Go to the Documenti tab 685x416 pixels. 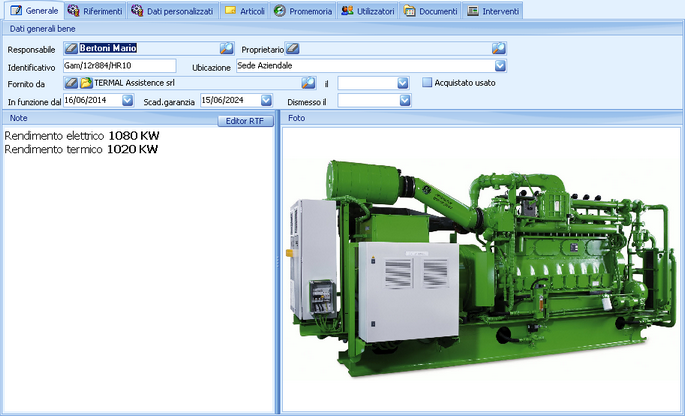tap(429, 10)
